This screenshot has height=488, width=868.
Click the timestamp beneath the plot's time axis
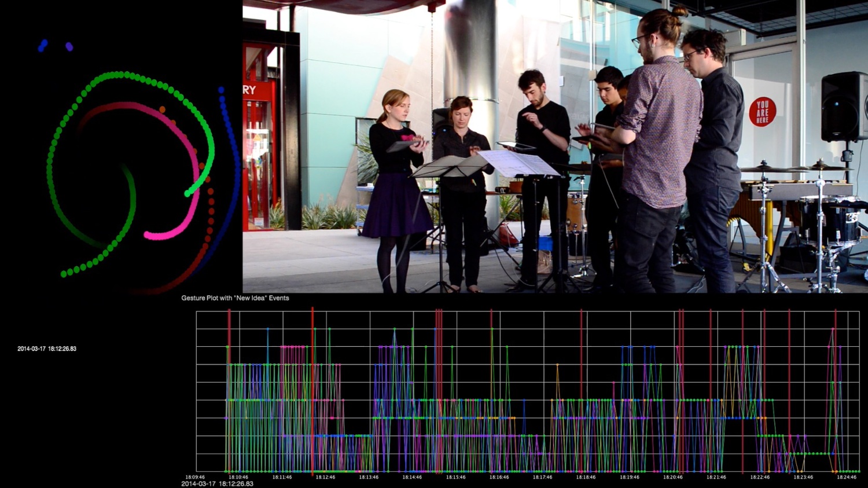217,484
